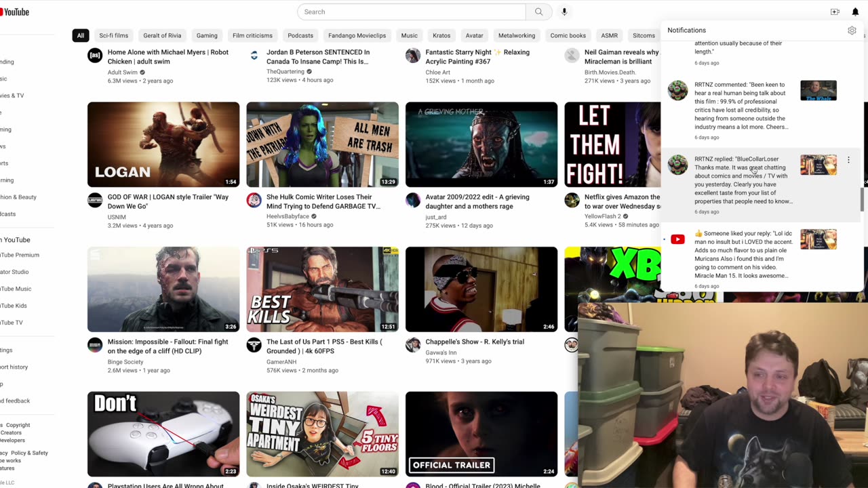Click Gavwa's Inn channel avatar
Screen dimensions: 868x488
click(x=413, y=345)
